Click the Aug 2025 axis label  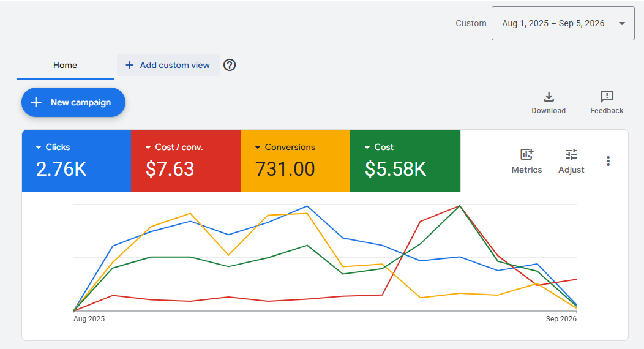pyautogui.click(x=89, y=318)
